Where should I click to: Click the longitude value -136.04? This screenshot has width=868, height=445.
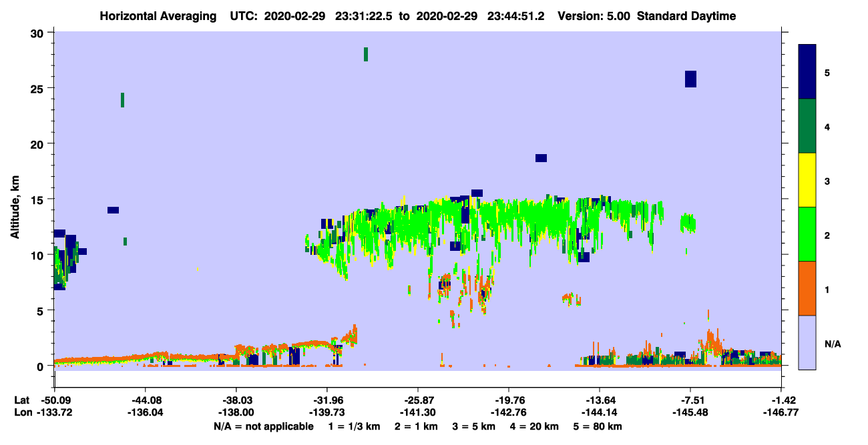(145, 412)
